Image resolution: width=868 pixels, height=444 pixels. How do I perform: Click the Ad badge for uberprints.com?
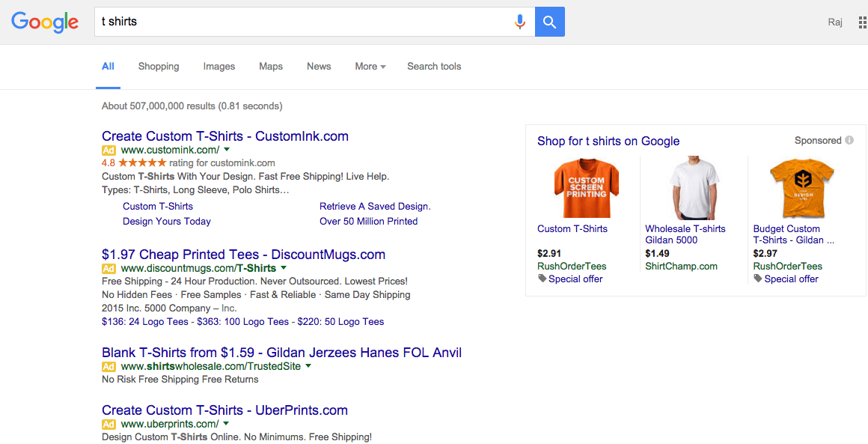tap(109, 424)
